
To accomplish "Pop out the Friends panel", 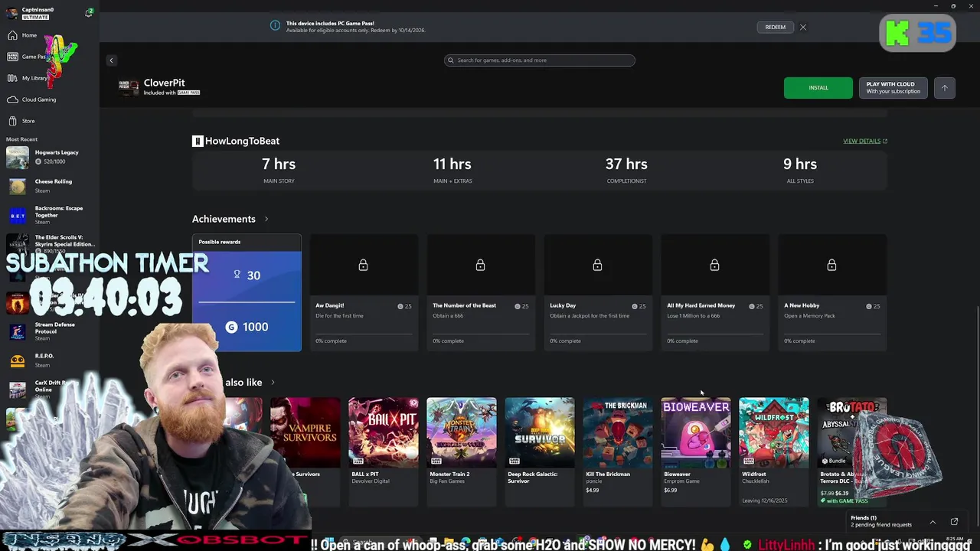I will point(954,522).
